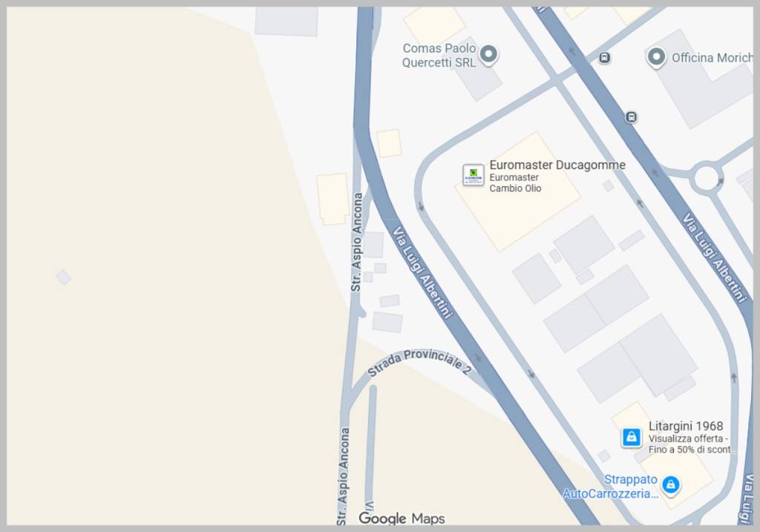Click the right-side Via Luigi Albertini label
760x532 pixels.
click(715, 258)
